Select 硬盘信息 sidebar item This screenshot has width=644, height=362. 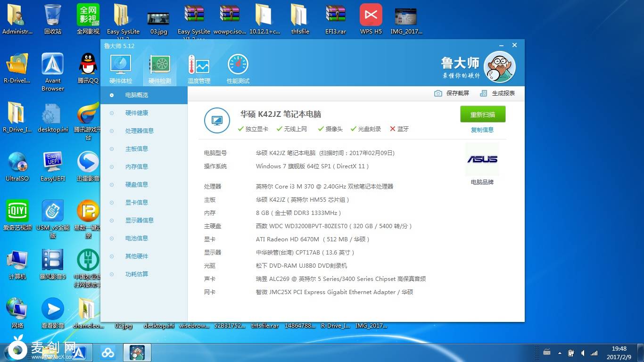[137, 185]
